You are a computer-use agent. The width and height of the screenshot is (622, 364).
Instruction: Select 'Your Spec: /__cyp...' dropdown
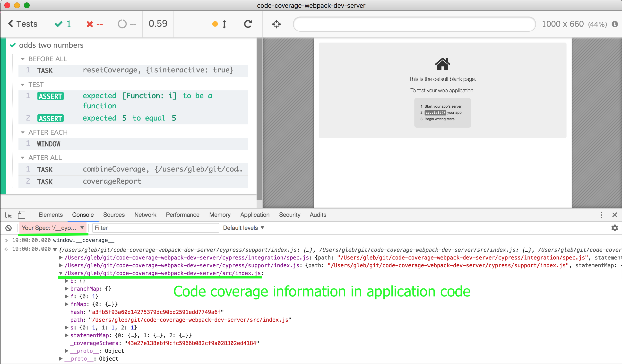pyautogui.click(x=52, y=227)
